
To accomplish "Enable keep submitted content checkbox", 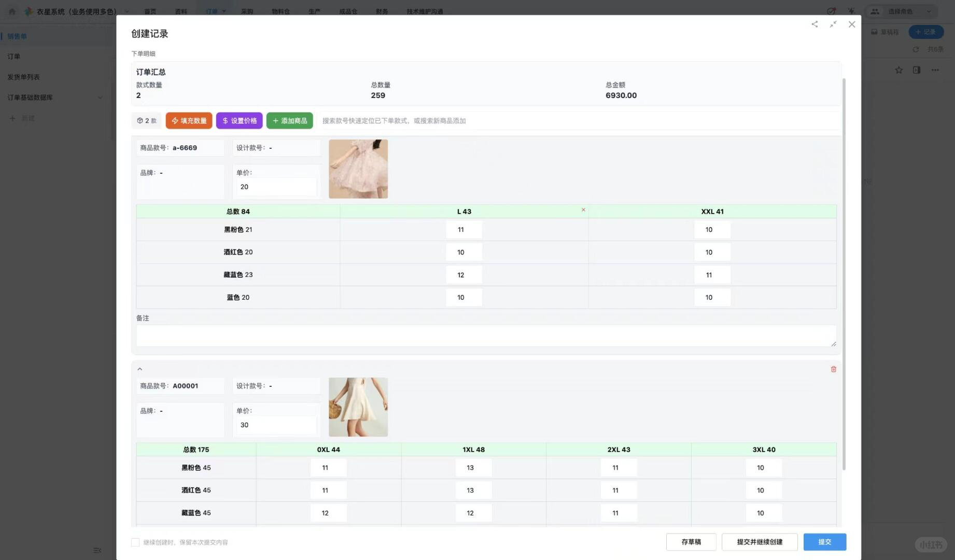I will pyautogui.click(x=135, y=542).
